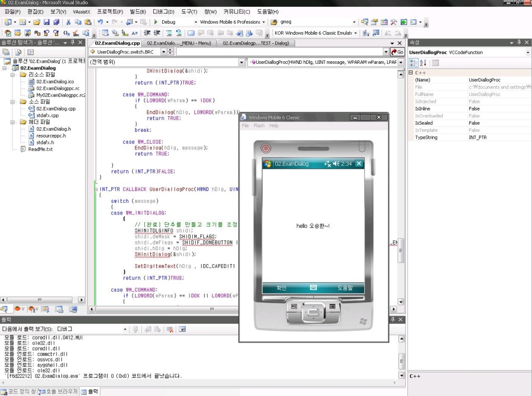Open the global scope (전역 범위) dropdown
The width and height of the screenshot is (532, 396).
(242, 62)
